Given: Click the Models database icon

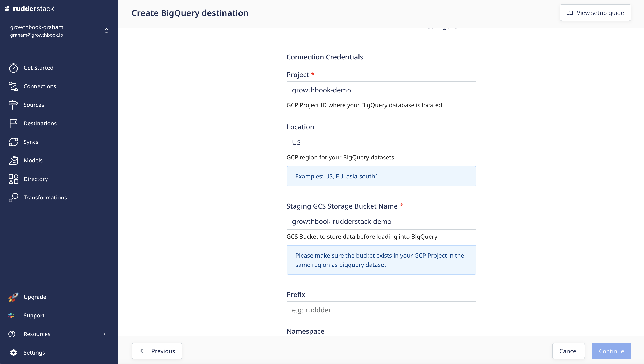Looking at the screenshot, I should [13, 160].
